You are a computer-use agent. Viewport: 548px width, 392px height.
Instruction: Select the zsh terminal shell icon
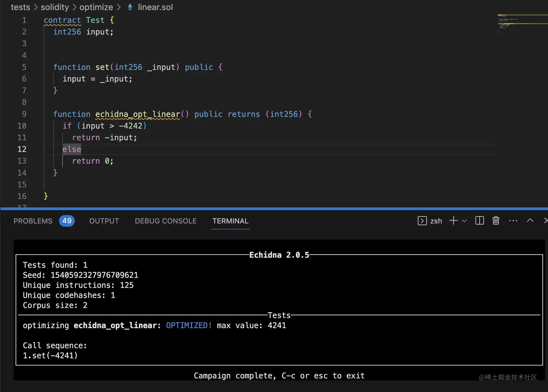click(422, 221)
